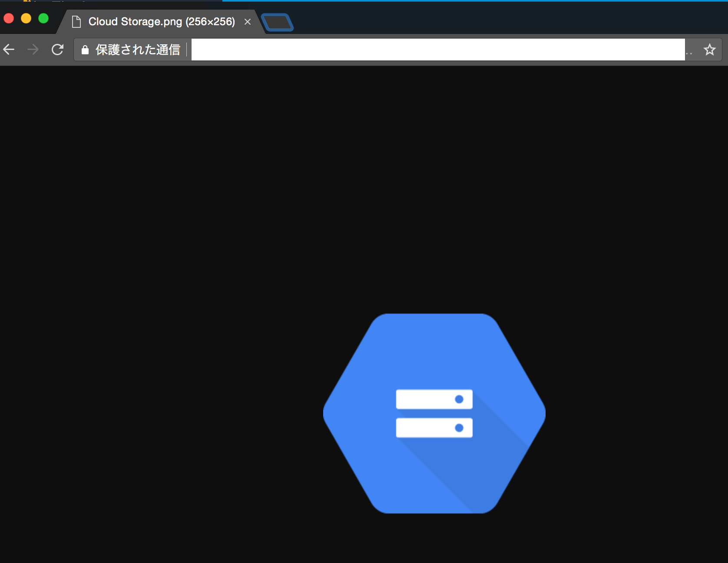Maximize the window with green button
Image resolution: width=728 pixels, height=563 pixels.
click(43, 18)
